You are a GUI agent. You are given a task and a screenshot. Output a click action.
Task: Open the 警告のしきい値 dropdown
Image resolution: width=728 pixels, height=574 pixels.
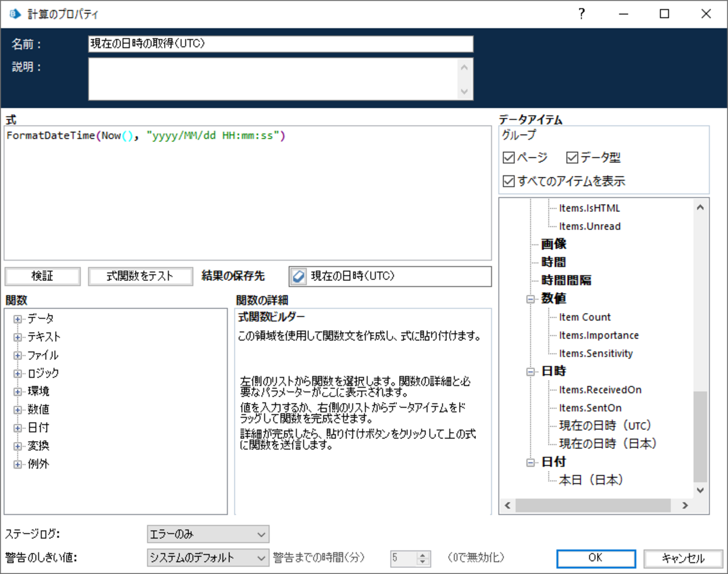click(208, 558)
